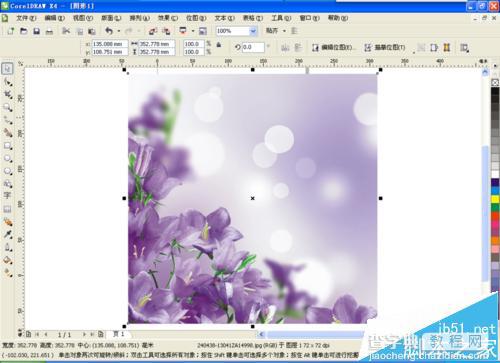Select the Basic Shapes tool in the toolbox
The height and width of the screenshot is (363, 500).
coord(8,184)
